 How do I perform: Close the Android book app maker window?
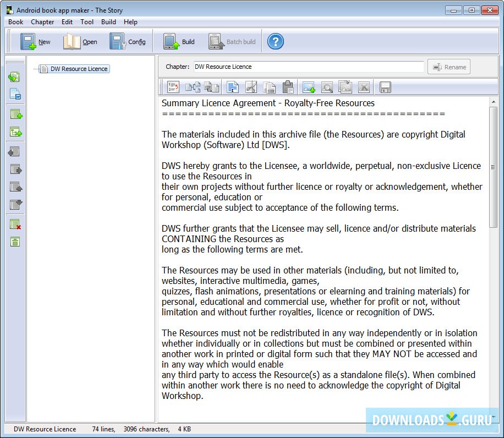tap(490, 10)
